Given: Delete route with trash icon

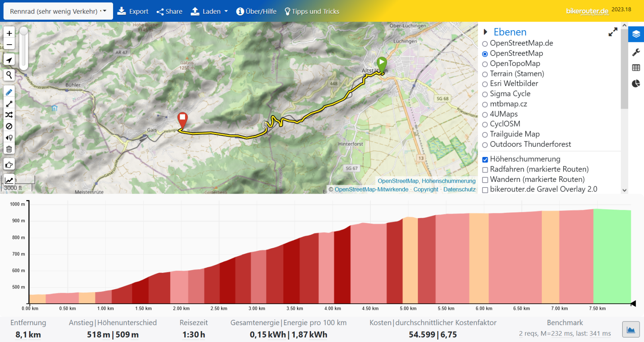Looking at the screenshot, I should pyautogui.click(x=9, y=149).
